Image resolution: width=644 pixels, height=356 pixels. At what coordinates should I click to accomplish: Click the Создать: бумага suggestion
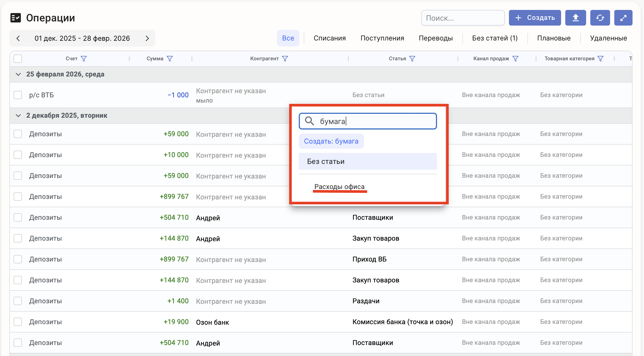(x=331, y=141)
